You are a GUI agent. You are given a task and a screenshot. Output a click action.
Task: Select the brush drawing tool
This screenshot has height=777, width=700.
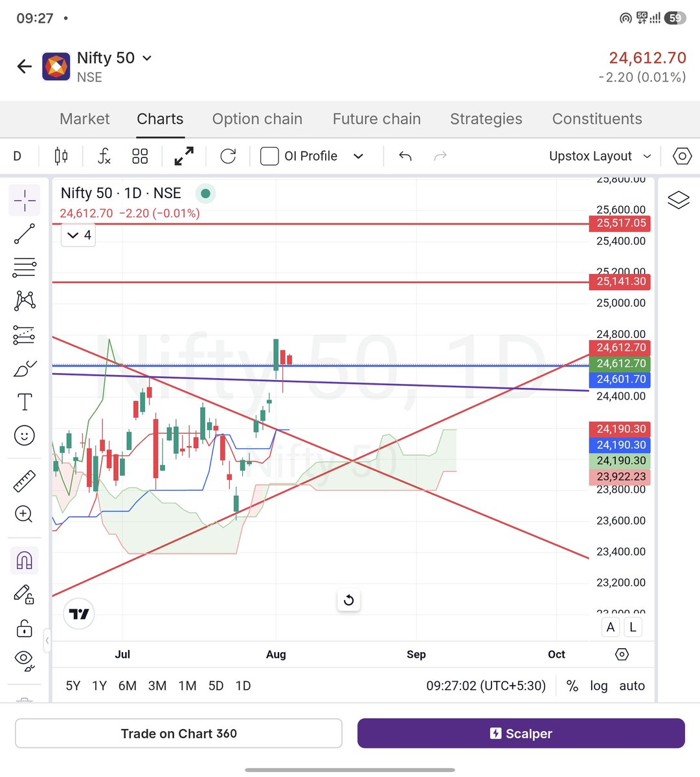point(25,369)
